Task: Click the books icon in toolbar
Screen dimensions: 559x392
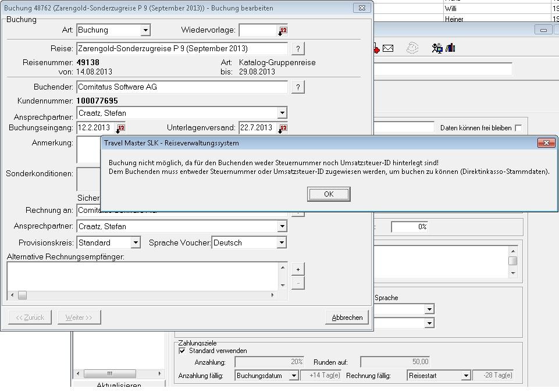Action: coord(451,48)
